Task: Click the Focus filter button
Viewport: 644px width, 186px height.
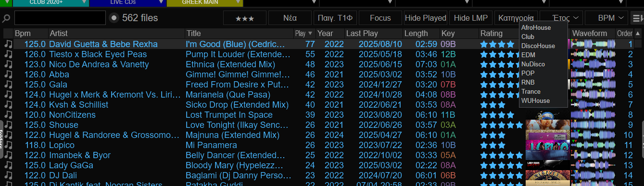Action: [380, 18]
